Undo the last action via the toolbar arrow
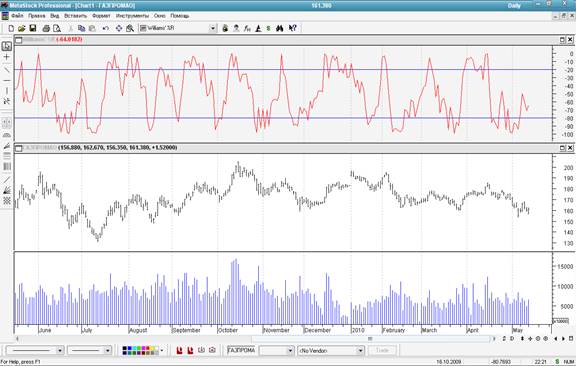 [x=106, y=28]
